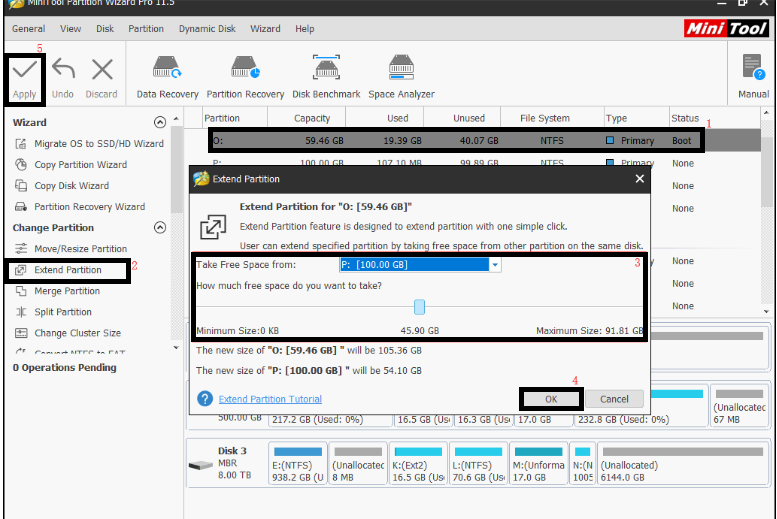This screenshot has width=777, height=519.
Task: Select 67 MB unallocated block
Action: [x=739, y=405]
